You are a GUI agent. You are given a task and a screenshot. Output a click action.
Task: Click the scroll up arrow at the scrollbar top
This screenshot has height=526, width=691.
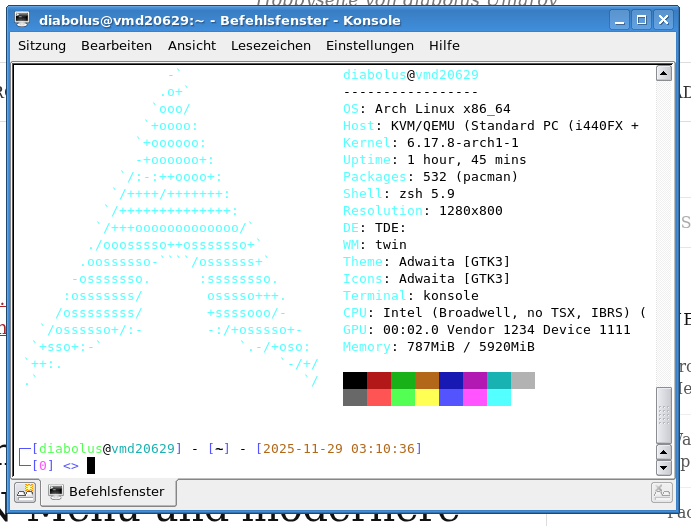(662, 73)
